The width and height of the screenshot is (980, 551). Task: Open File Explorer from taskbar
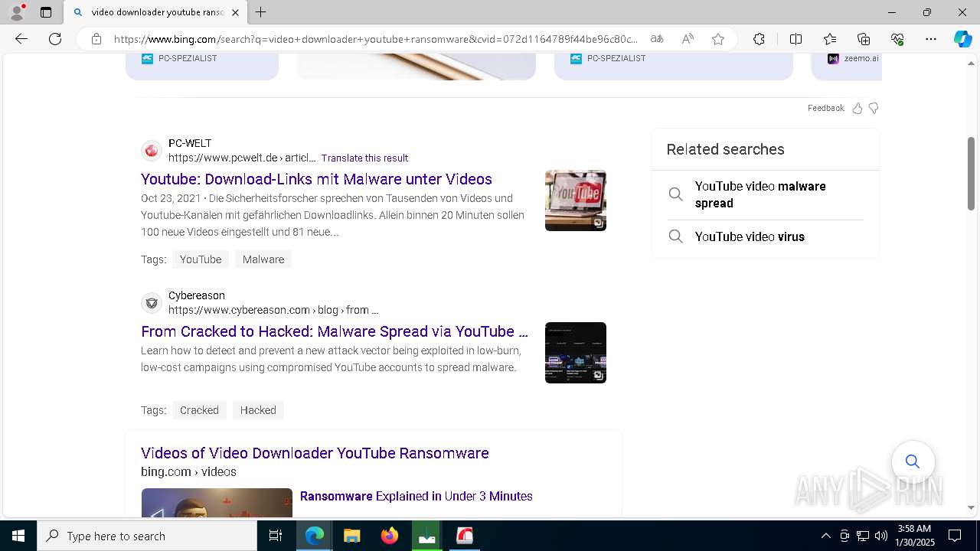[x=351, y=536]
